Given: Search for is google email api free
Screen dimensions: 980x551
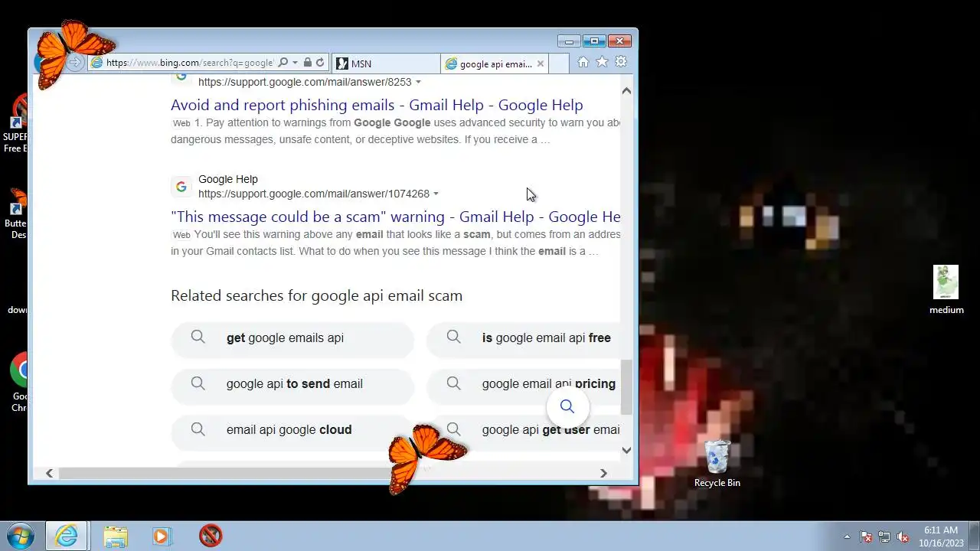Looking at the screenshot, I should click(524, 338).
